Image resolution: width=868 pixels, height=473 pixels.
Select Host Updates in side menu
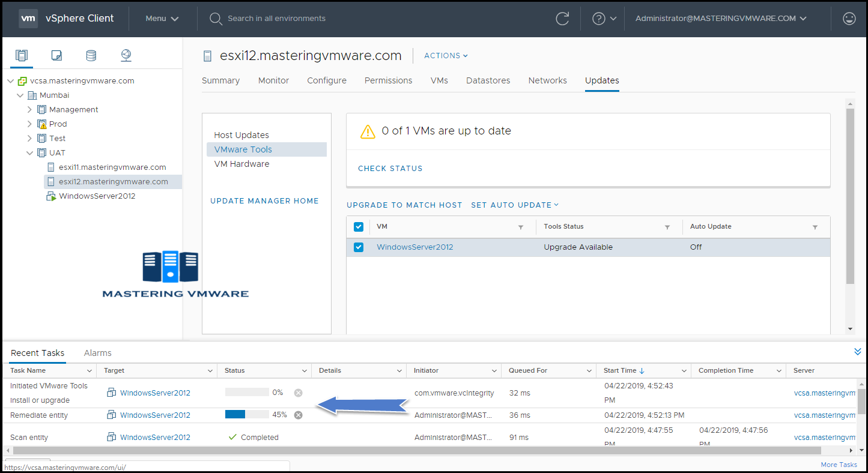coord(241,135)
